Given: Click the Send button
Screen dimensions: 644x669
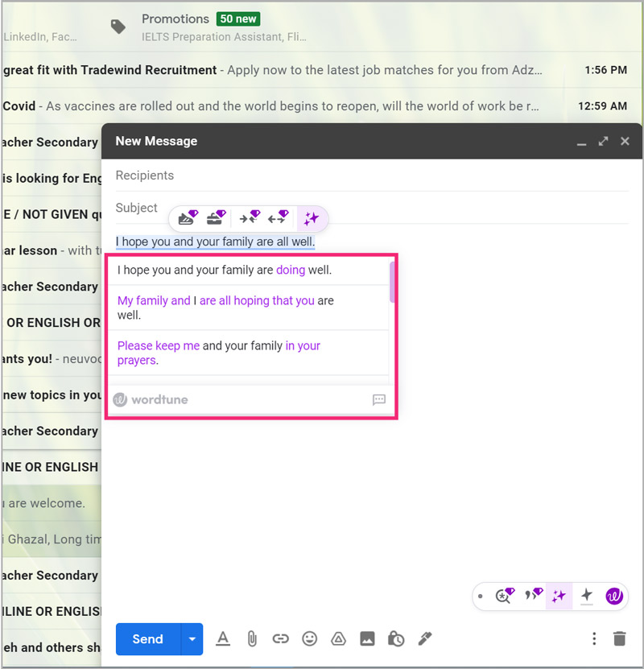Looking at the screenshot, I should tap(147, 638).
